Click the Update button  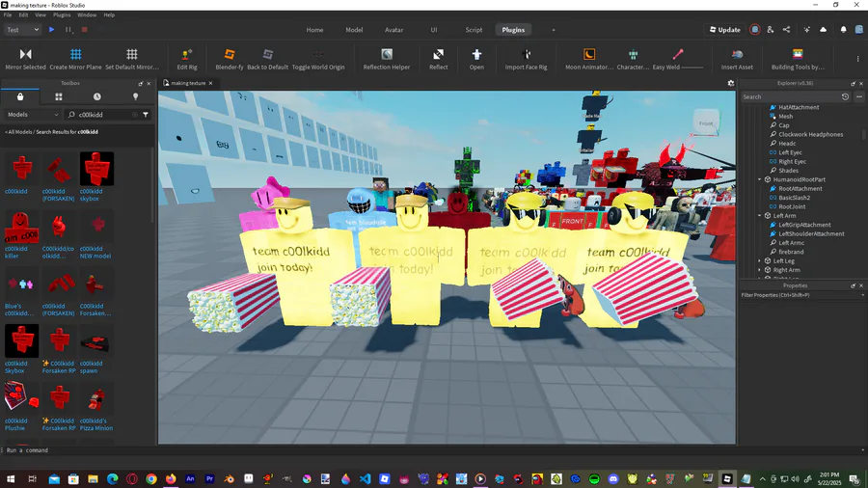724,30
